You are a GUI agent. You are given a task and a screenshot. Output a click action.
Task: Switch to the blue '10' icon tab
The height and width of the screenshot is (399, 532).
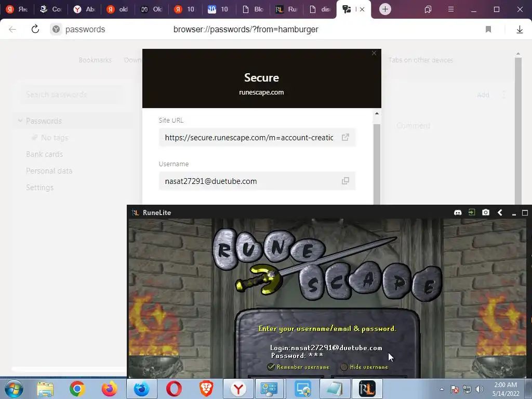pos(219,9)
